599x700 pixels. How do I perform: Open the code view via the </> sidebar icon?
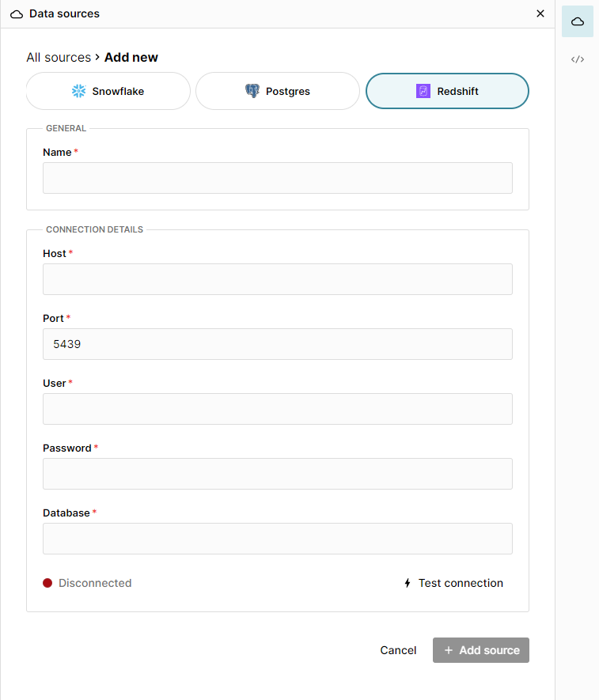(577, 59)
